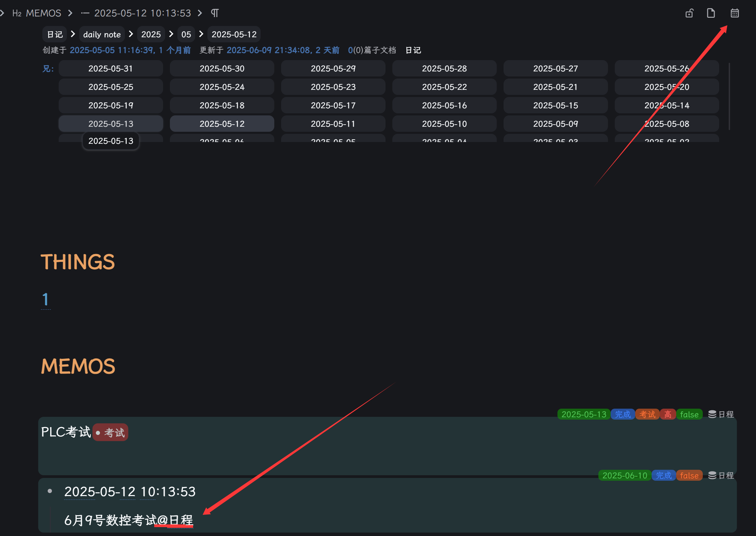Open the calendar icon in top toolbar
This screenshot has height=536, width=756.
735,13
